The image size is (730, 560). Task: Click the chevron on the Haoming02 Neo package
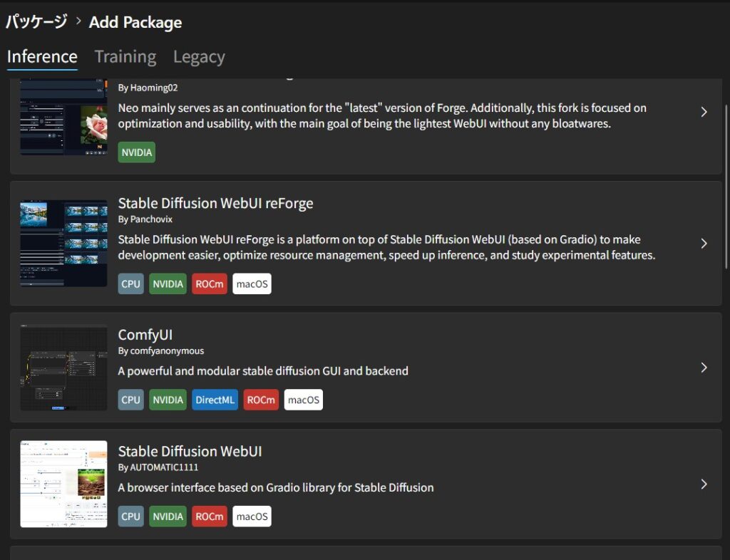(704, 112)
